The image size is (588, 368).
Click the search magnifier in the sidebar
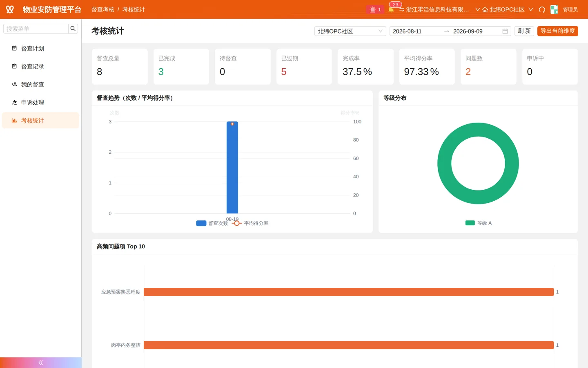(x=73, y=29)
